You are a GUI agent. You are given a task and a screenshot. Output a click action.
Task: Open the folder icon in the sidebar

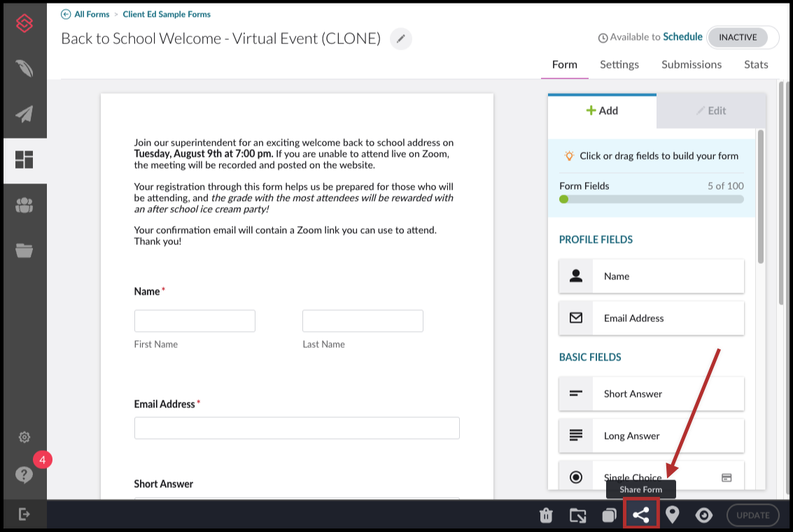(x=24, y=250)
